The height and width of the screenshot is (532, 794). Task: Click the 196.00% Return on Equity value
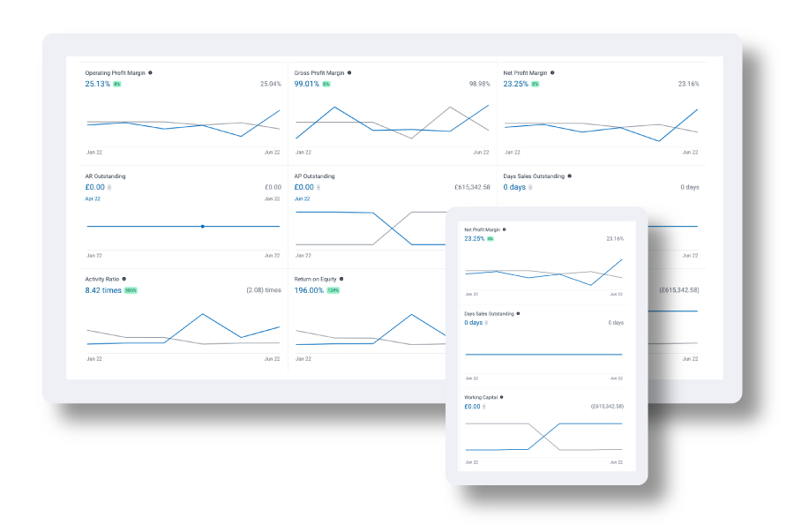pos(309,290)
